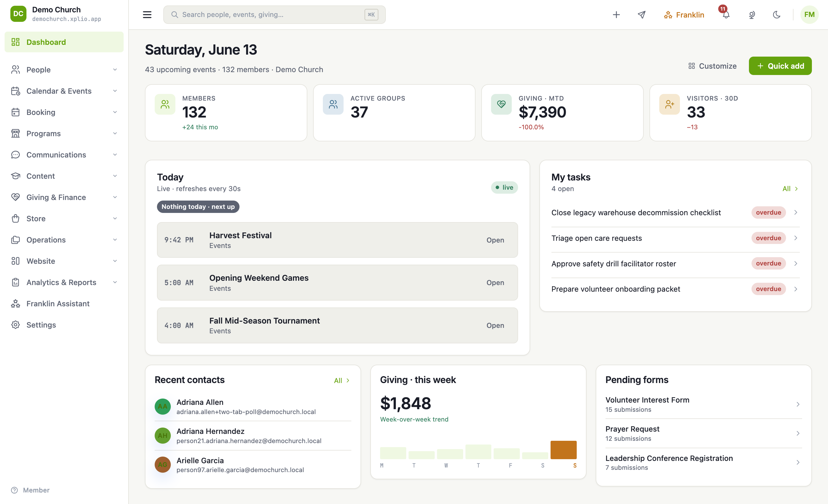Open Close legacy warehouse decommission checklist task
The image size is (828, 504).
(675, 213)
